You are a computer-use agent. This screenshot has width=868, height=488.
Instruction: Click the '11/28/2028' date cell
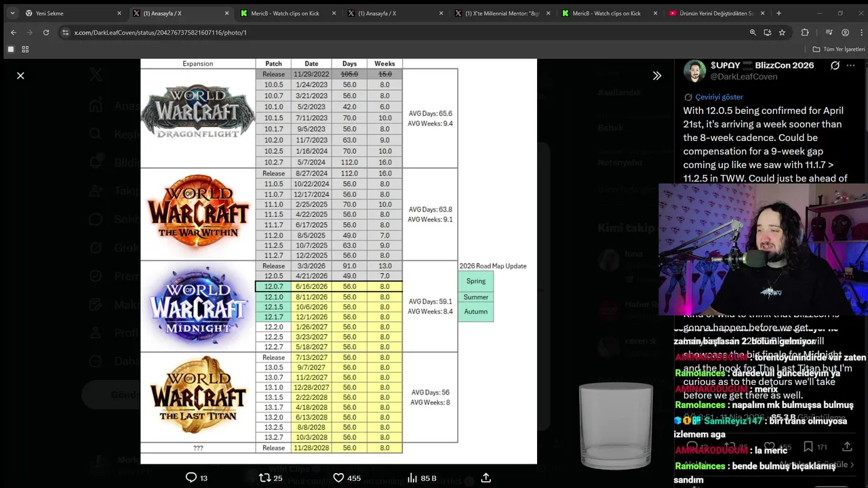coord(311,448)
